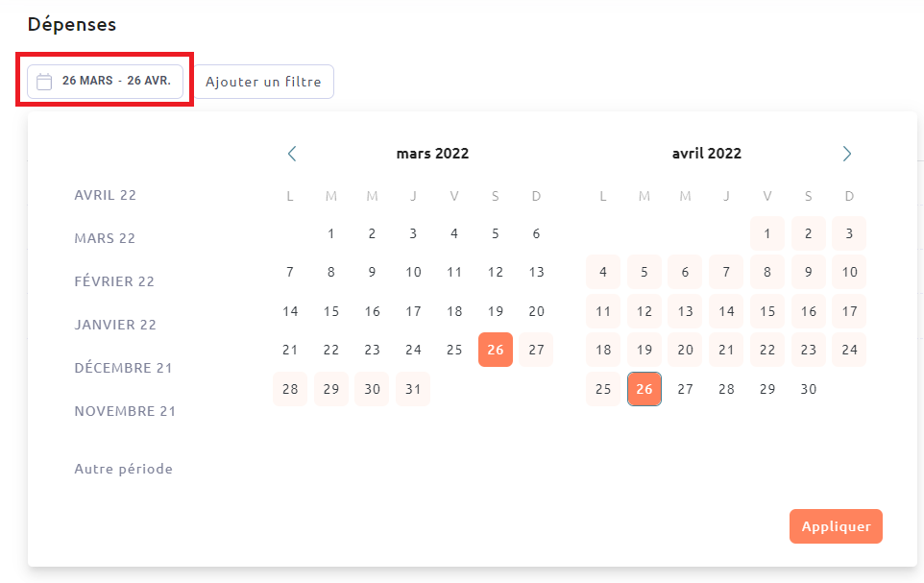The width and height of the screenshot is (924, 583).
Task: Select highlighted start date 26 in mars 2022
Action: pos(496,350)
